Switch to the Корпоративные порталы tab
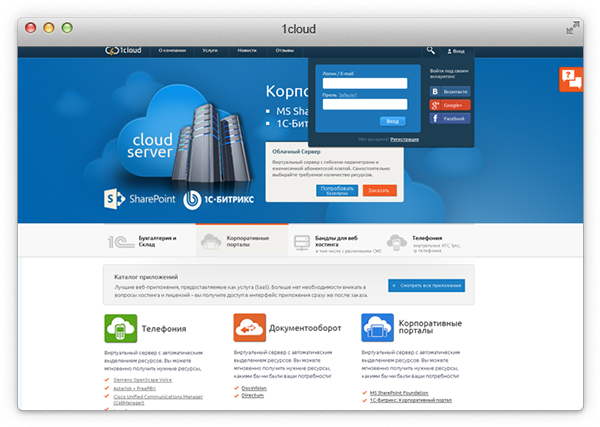Viewport: 600px width, 427px height. (x=242, y=241)
